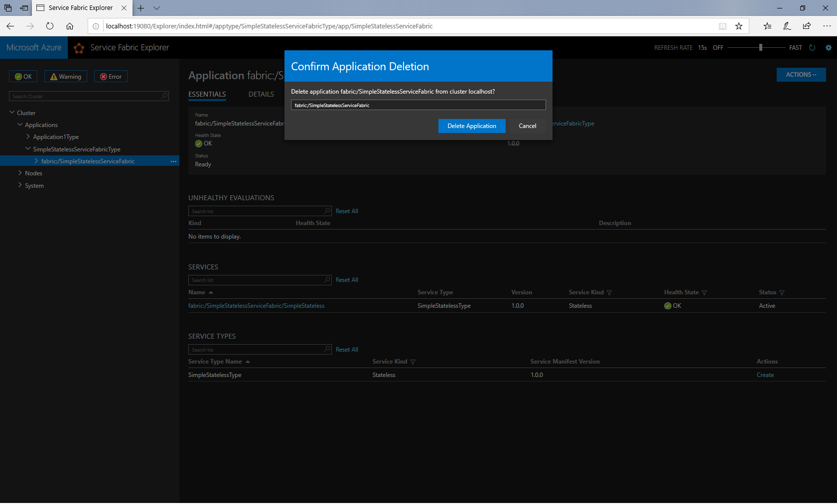The width and height of the screenshot is (837, 504).
Task: Open the Reading view icon
Action: point(722,26)
